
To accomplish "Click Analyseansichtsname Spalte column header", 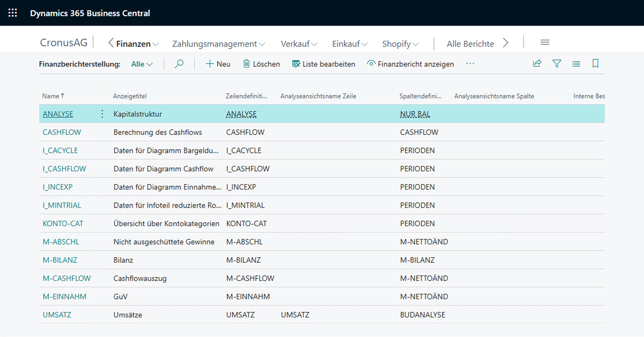I will tap(494, 96).
